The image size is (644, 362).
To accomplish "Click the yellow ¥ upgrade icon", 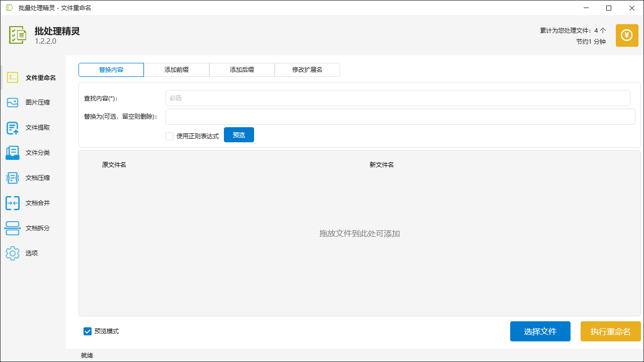I will point(627,35).
